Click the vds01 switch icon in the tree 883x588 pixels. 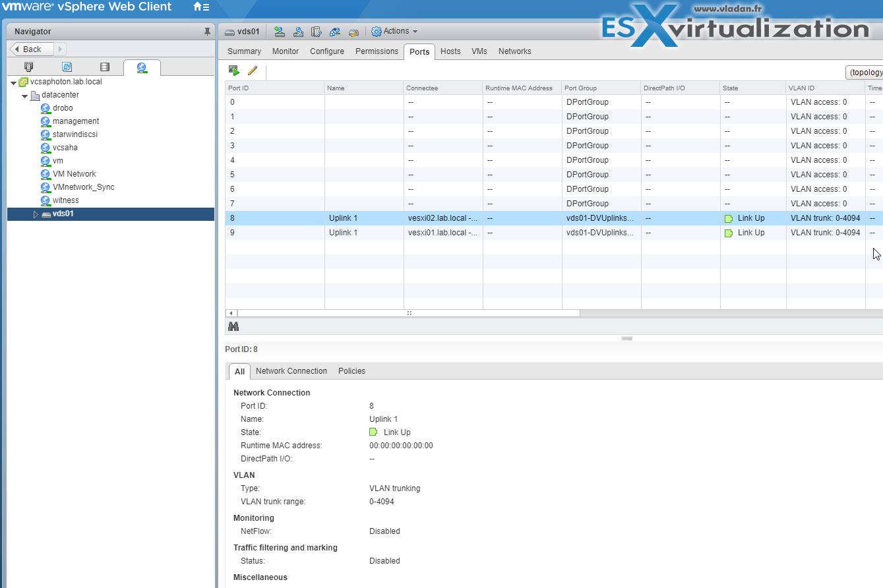46,214
